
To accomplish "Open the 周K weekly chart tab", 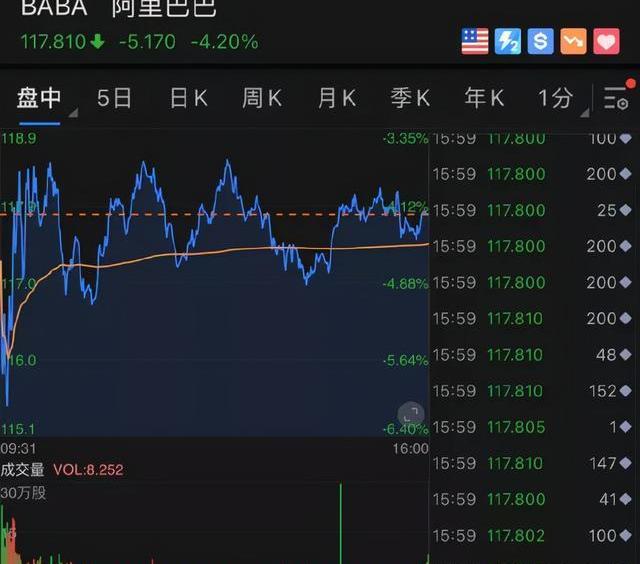I will (x=262, y=98).
